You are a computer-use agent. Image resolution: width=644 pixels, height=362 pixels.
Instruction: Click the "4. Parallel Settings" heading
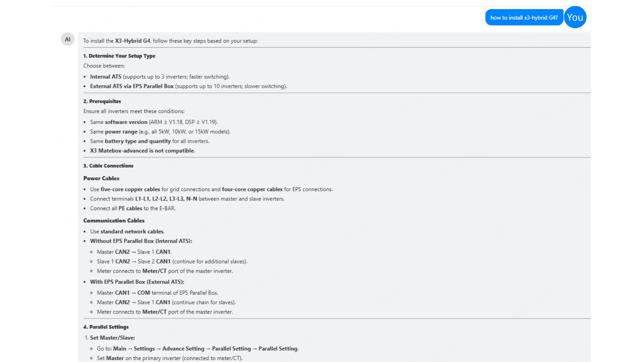[x=106, y=327]
